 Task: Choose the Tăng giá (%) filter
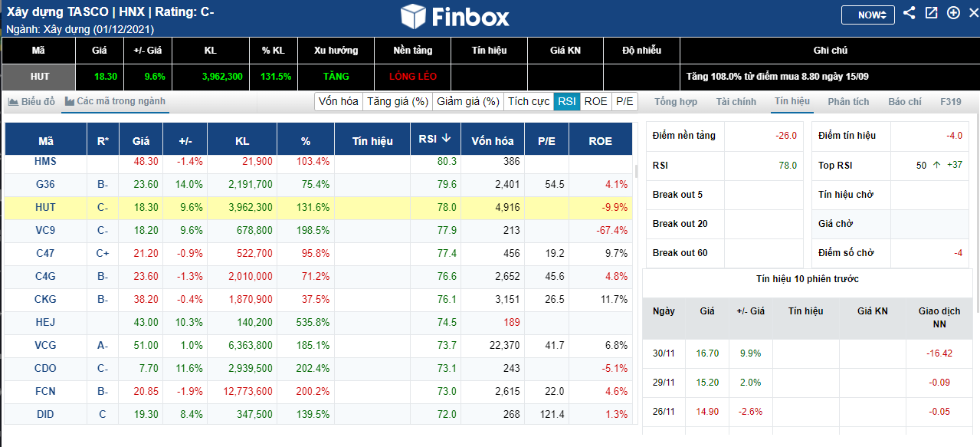coord(398,101)
